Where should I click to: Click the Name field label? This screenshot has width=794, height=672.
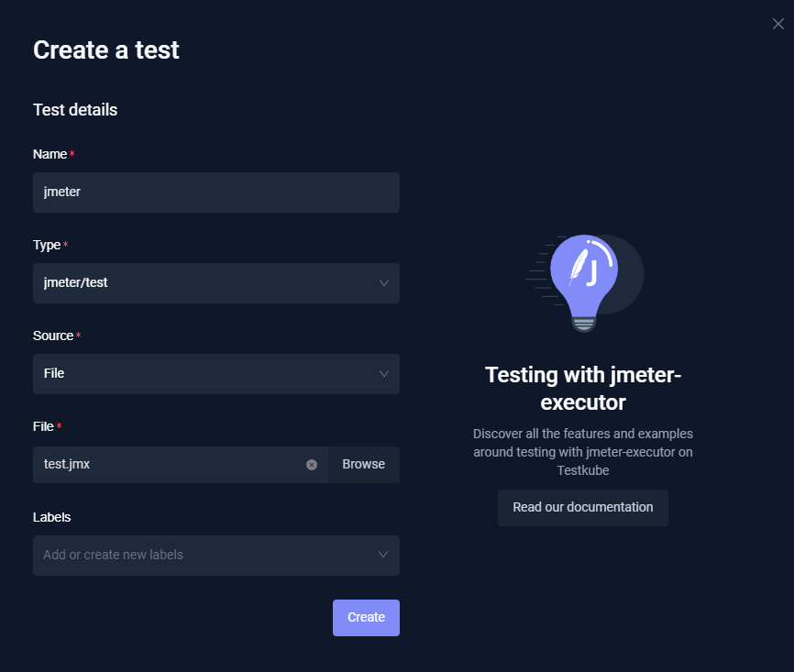[50, 154]
